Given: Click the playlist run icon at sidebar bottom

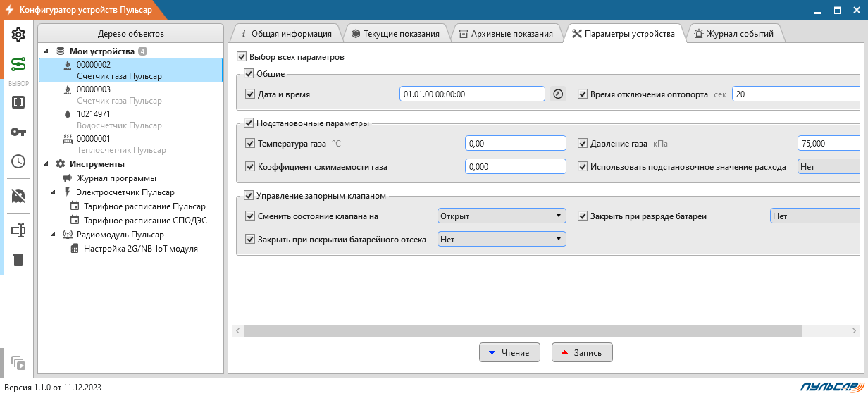Looking at the screenshot, I should point(18,363).
